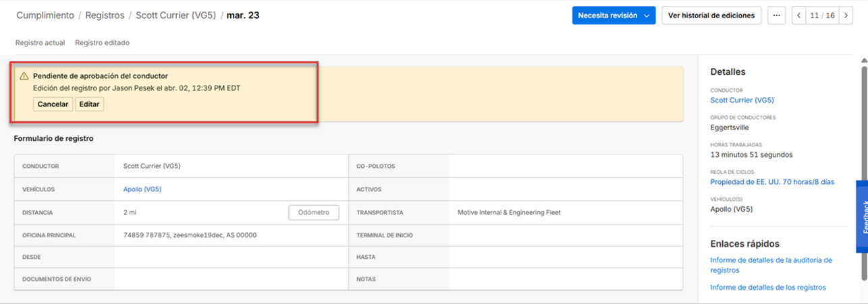Select 'Pendiente de aprobación del conductor' heading
Screen dimensions: 868x304
101,76
